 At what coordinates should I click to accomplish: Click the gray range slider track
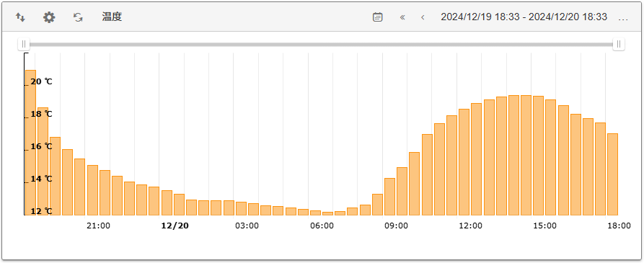321,44
